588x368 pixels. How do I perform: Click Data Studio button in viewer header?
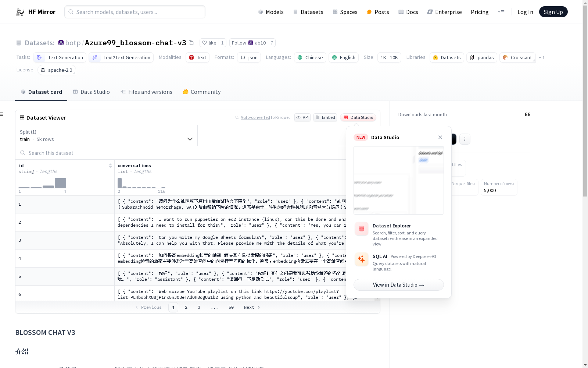pyautogui.click(x=358, y=117)
